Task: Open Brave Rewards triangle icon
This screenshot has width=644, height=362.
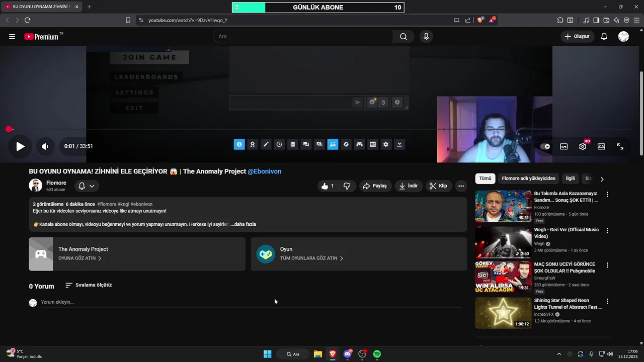Action: [x=492, y=20]
